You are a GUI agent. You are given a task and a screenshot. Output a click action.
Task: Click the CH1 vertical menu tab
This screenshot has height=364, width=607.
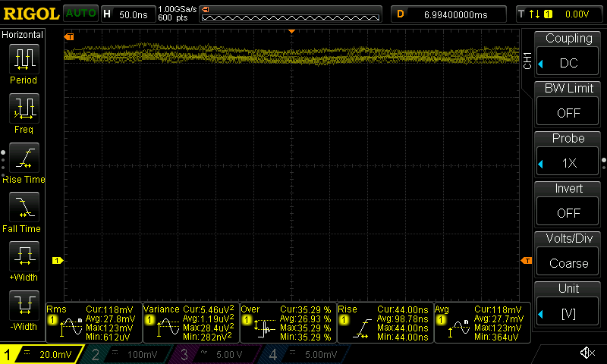pos(527,61)
